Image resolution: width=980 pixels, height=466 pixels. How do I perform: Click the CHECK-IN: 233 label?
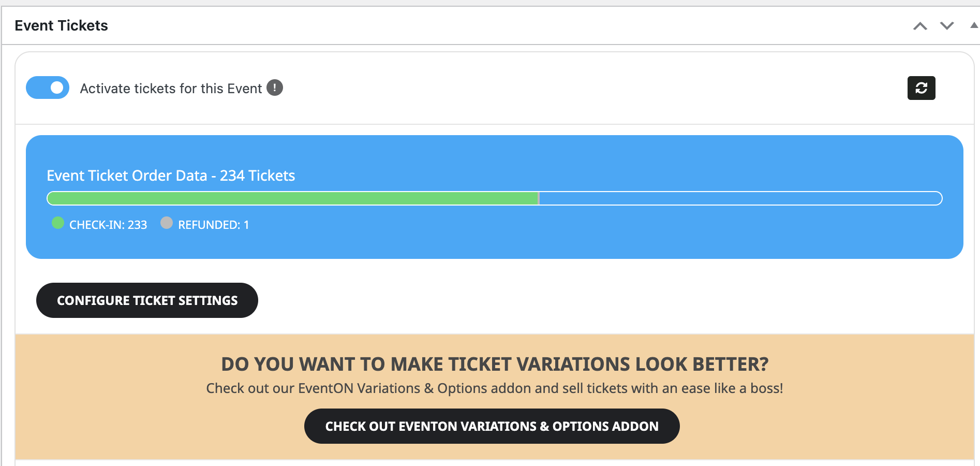108,225
